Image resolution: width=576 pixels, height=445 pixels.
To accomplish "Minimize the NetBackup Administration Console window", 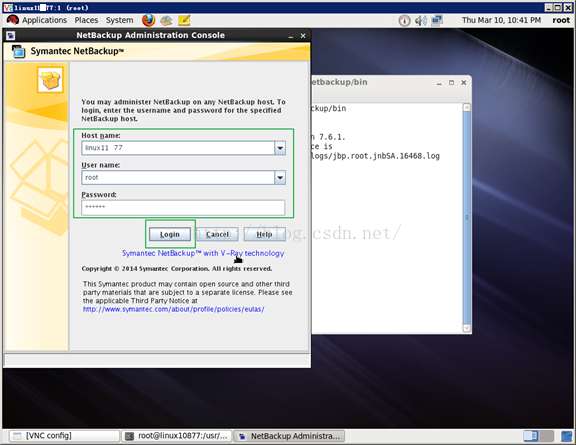I will [x=291, y=36].
